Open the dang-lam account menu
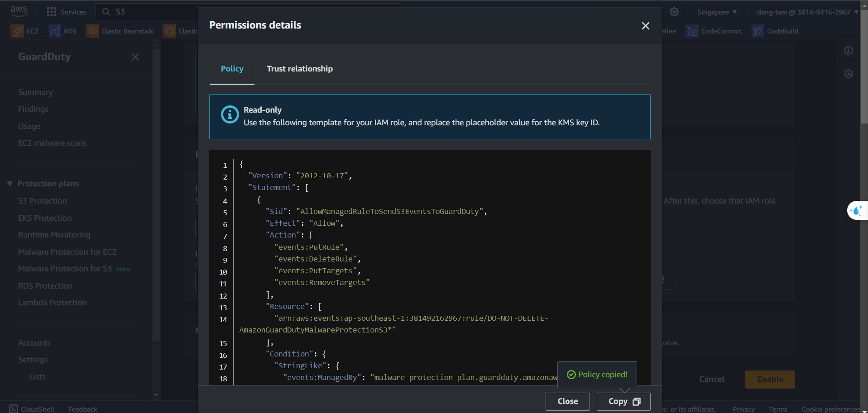Screen dimensions: 868x413 807,12
